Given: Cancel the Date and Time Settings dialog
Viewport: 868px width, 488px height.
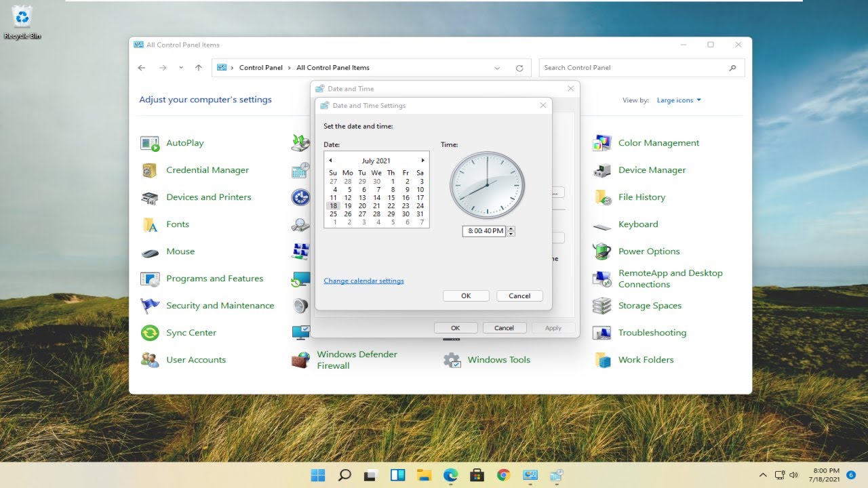Looking at the screenshot, I should pos(519,296).
